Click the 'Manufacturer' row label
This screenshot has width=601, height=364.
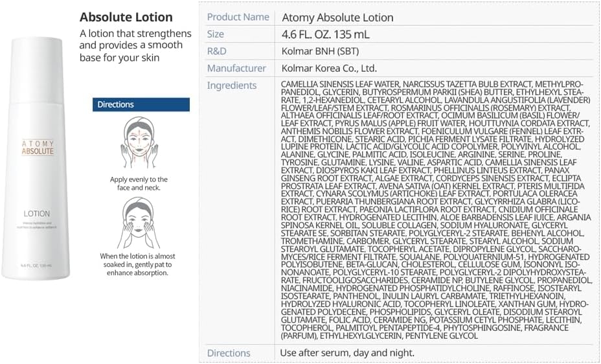[236, 68]
